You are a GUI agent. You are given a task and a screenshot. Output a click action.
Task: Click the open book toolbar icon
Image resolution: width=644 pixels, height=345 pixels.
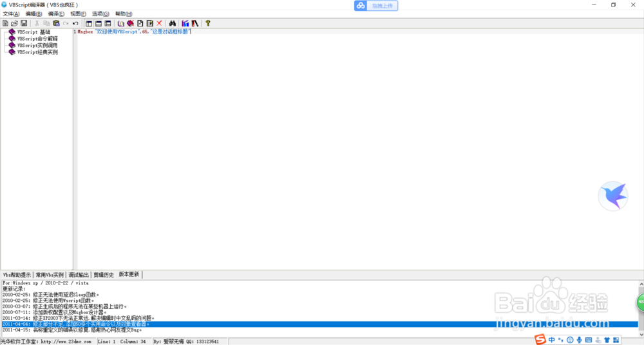pyautogui.click(x=121, y=23)
